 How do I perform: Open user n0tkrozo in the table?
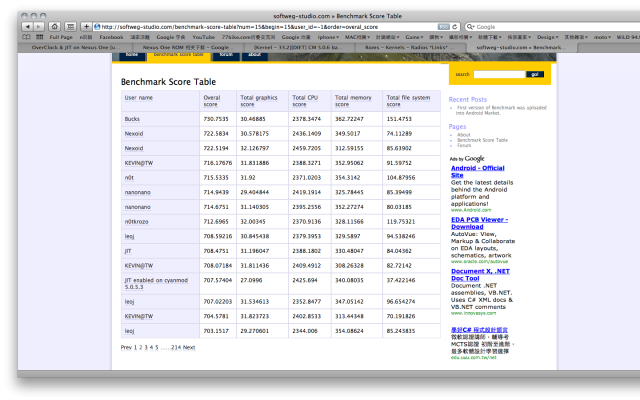click(x=136, y=222)
